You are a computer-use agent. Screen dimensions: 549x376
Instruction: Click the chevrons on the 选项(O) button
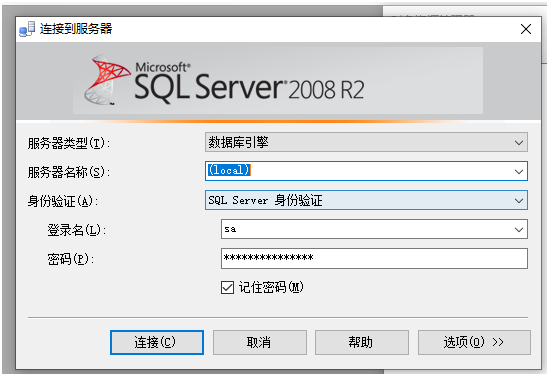coord(498,342)
